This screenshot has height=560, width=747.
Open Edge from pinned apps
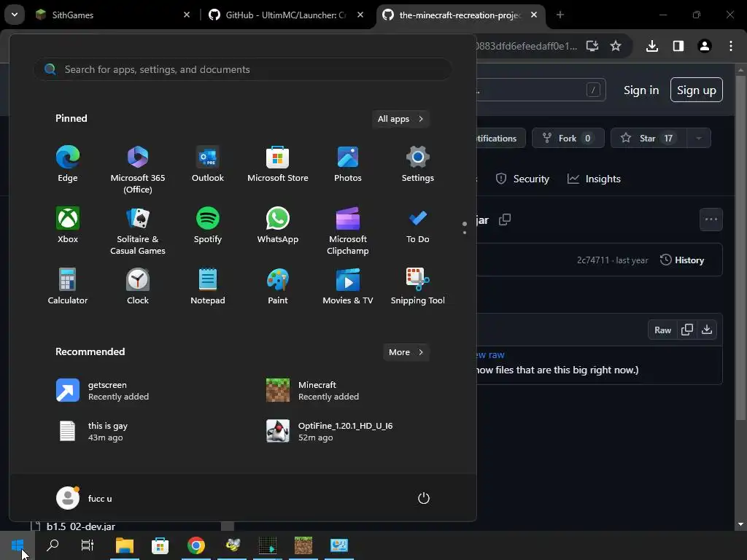point(68,164)
